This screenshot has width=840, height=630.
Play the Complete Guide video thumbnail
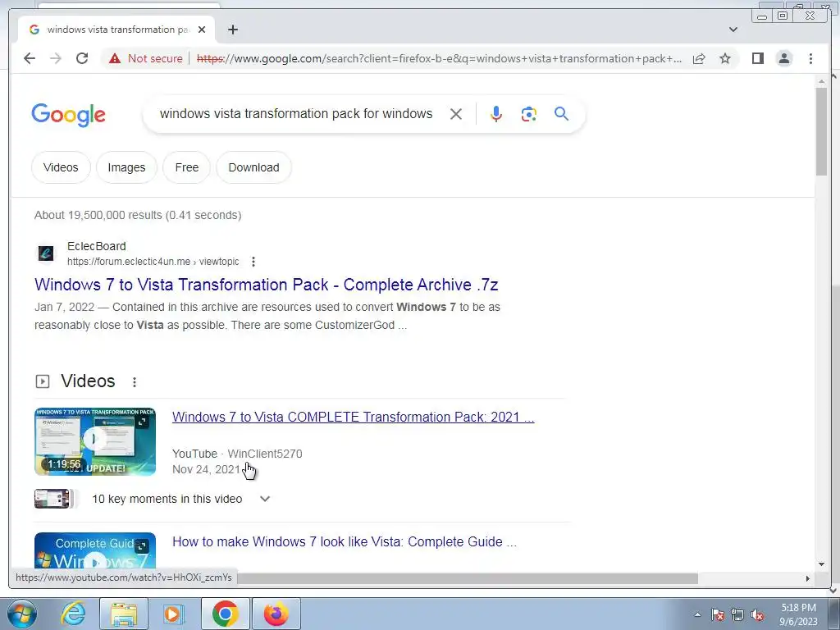95,550
